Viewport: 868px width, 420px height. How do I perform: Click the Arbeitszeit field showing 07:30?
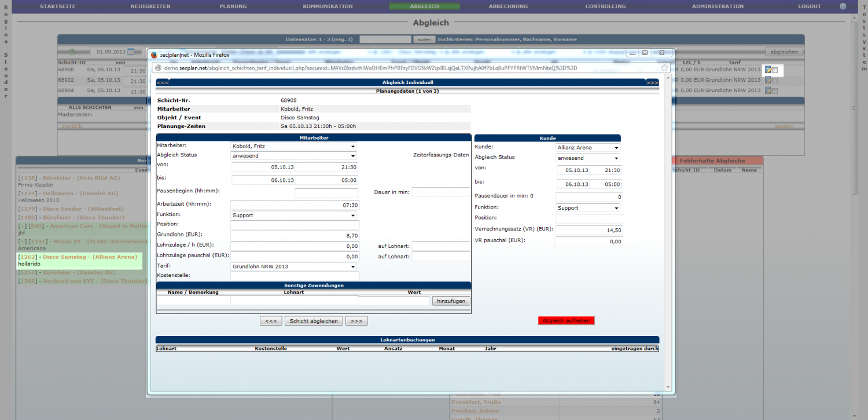click(x=295, y=205)
